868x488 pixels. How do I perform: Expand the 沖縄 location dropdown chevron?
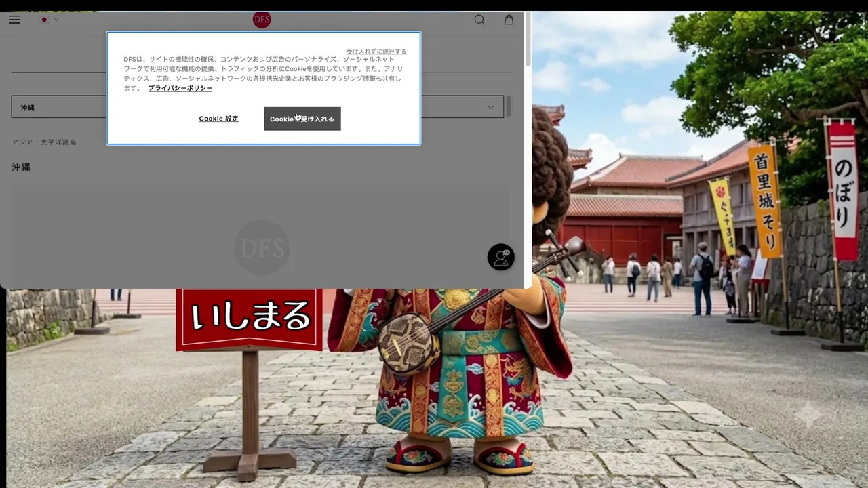point(491,107)
